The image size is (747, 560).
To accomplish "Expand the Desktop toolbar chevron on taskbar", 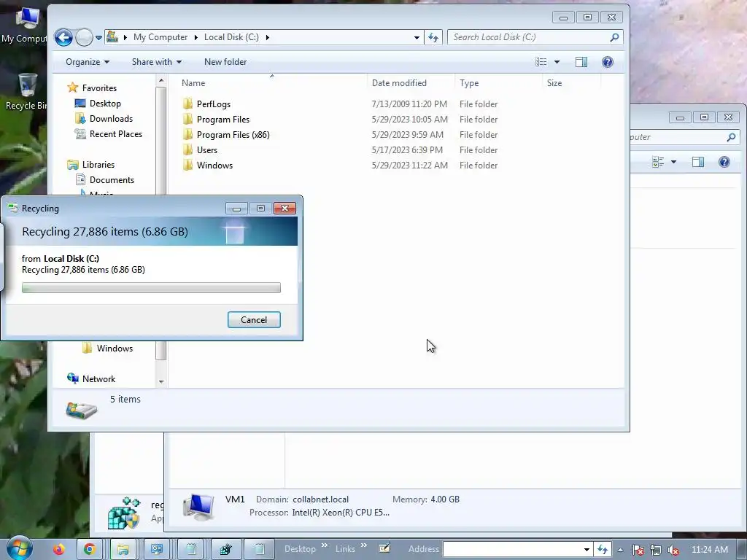I will click(x=325, y=545).
